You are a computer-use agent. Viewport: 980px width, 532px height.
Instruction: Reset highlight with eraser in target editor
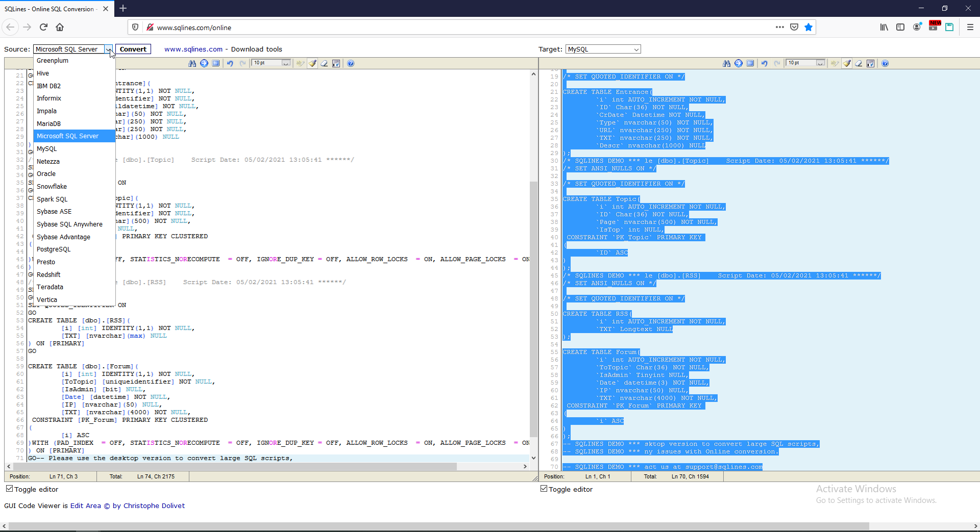point(859,63)
